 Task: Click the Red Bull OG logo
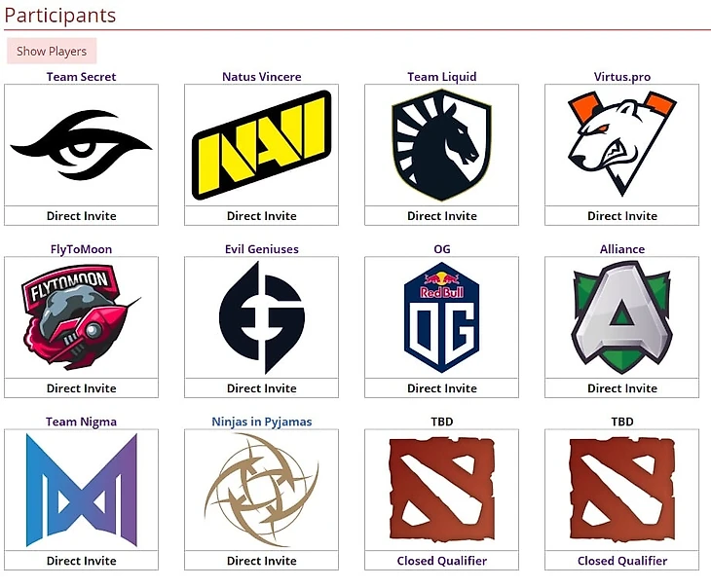pos(441,322)
